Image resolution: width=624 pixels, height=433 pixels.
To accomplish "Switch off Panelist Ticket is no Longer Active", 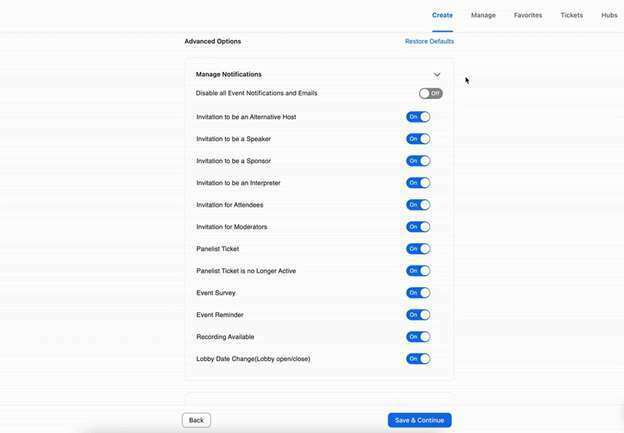I will pyautogui.click(x=418, y=271).
